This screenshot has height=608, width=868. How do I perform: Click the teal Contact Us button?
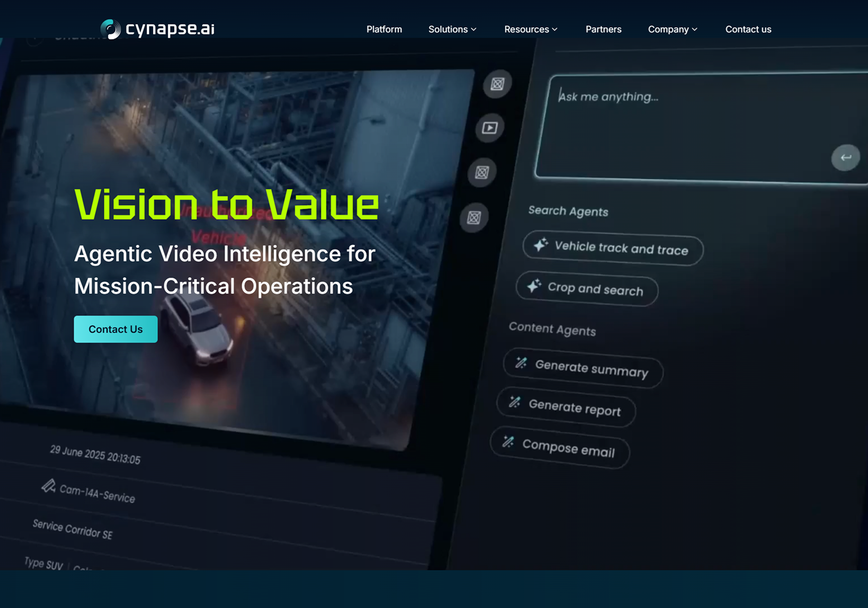point(116,329)
